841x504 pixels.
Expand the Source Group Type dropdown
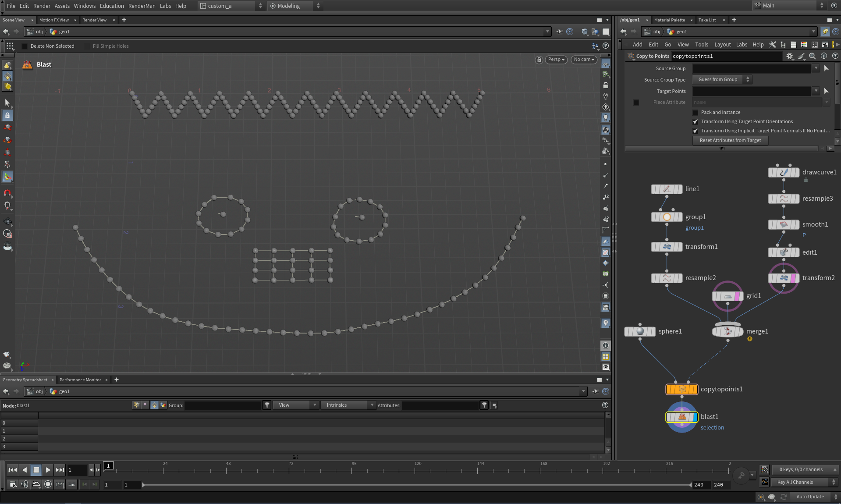point(721,79)
